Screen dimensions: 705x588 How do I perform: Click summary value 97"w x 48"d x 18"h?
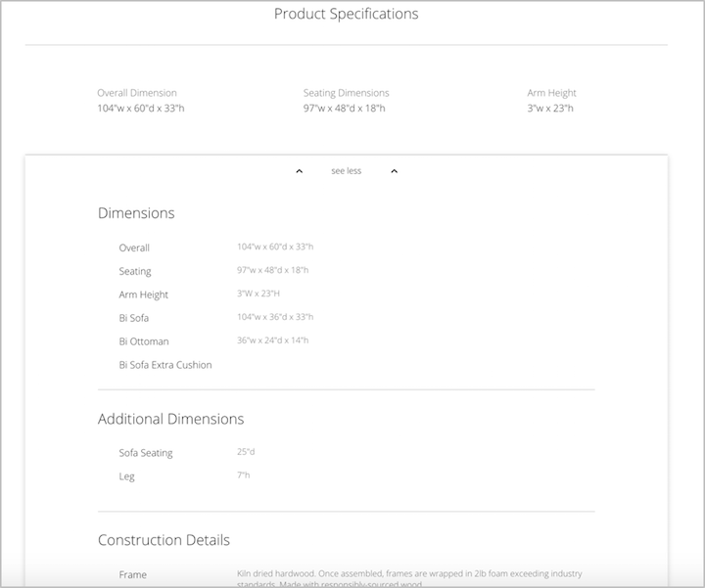point(344,109)
